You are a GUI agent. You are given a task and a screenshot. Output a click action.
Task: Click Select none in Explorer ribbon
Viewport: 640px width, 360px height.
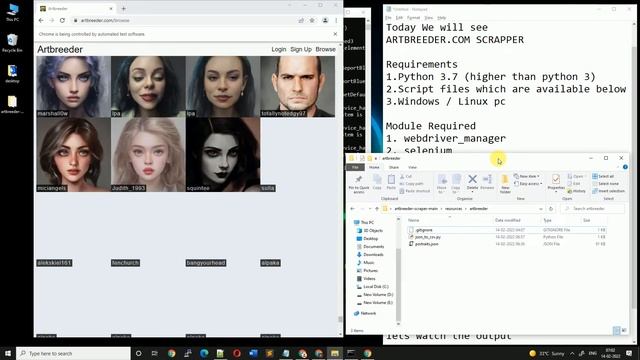coord(605,184)
